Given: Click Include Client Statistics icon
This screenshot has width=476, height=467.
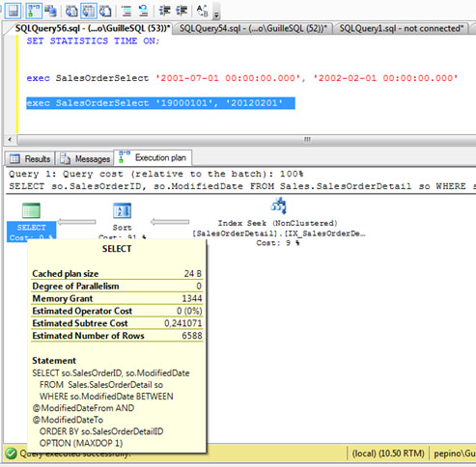Looking at the screenshot, I should 50,11.
